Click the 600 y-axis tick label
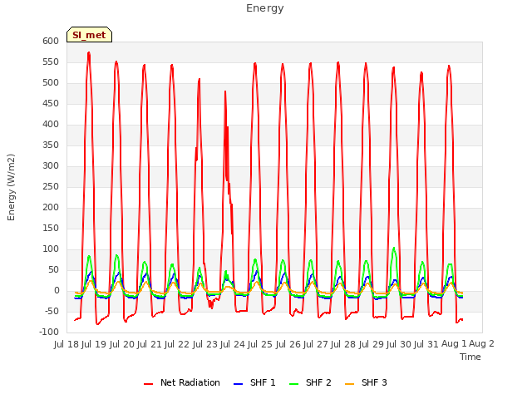The image size is (532, 399). coord(51,41)
